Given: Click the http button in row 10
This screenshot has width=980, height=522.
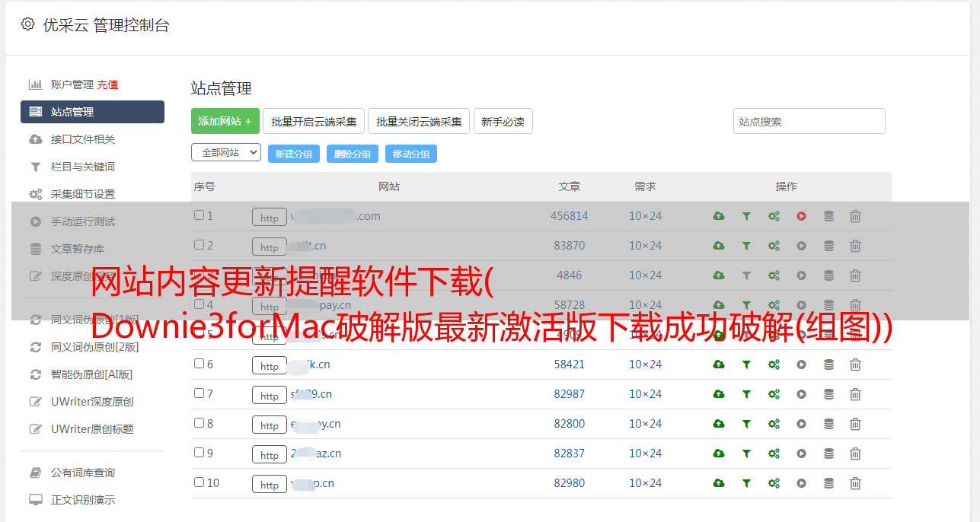Looking at the screenshot, I should (x=270, y=485).
